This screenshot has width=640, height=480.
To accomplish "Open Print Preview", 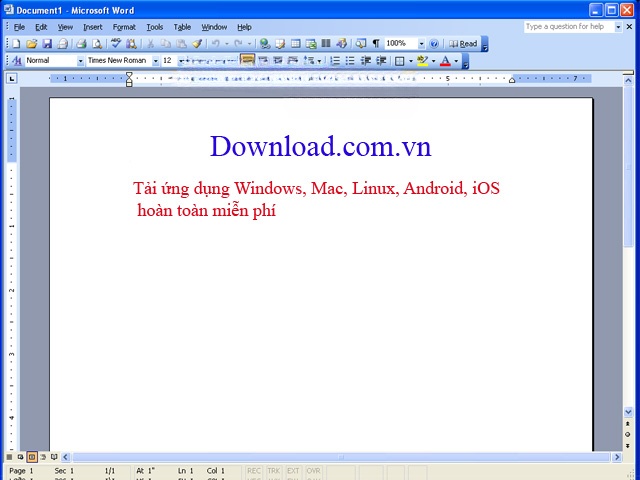I will pyautogui.click(x=97, y=44).
